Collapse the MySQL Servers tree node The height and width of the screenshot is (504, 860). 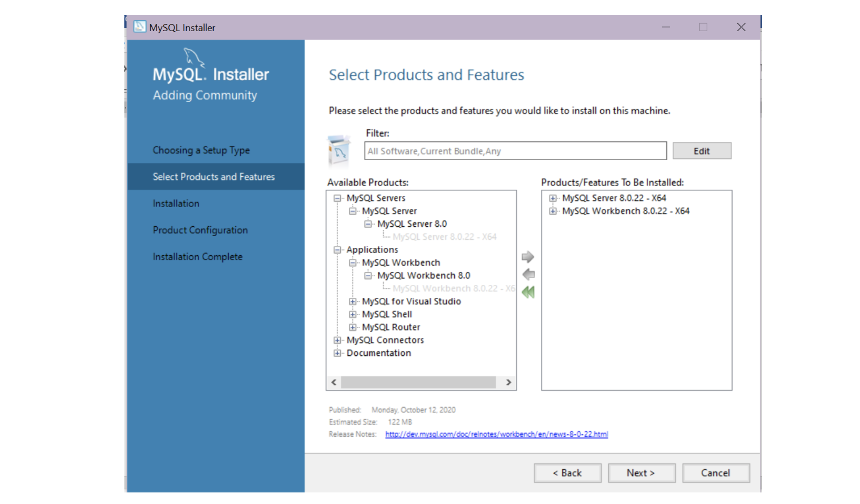tap(337, 198)
